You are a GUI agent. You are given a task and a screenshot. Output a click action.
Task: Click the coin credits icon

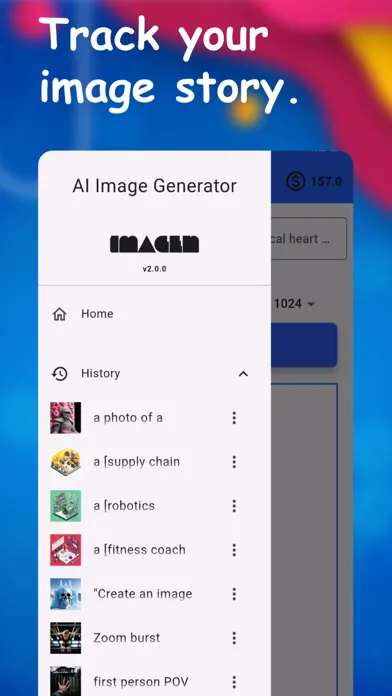296,181
